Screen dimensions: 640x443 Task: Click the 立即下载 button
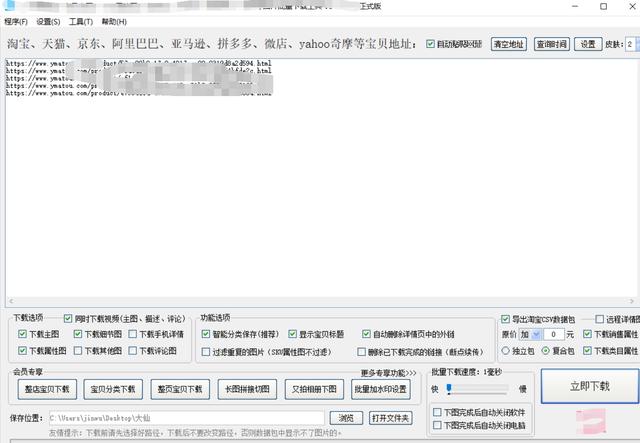click(x=590, y=386)
